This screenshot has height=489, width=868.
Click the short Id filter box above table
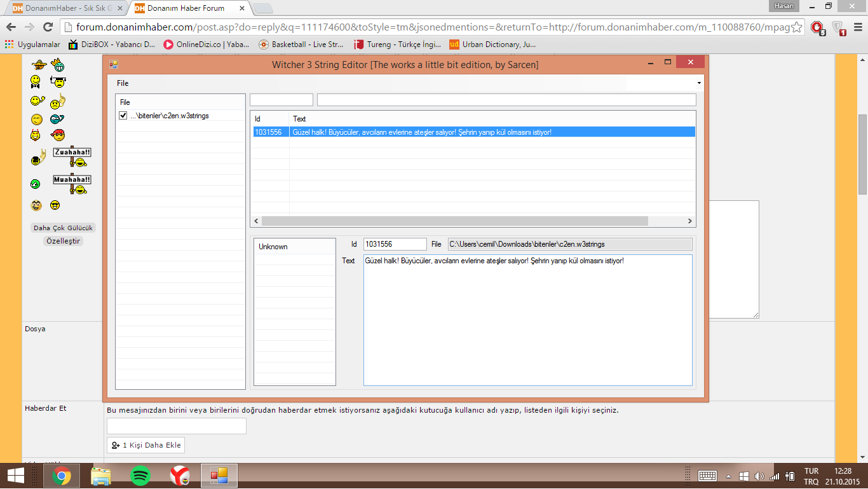pos(281,100)
